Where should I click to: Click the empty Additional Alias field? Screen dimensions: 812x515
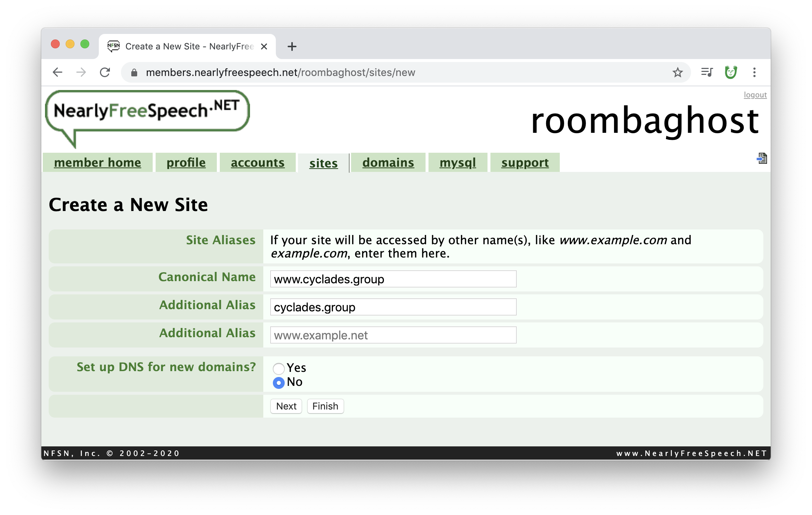[x=393, y=335]
